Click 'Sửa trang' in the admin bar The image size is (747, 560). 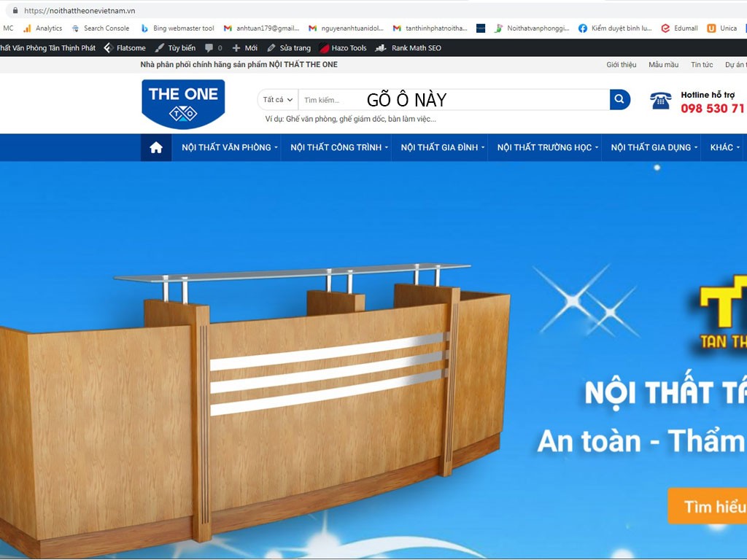click(x=289, y=48)
